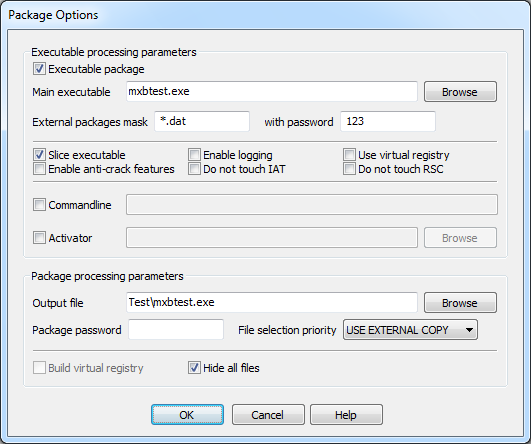Turn on the Activator checkbox

coord(39,238)
